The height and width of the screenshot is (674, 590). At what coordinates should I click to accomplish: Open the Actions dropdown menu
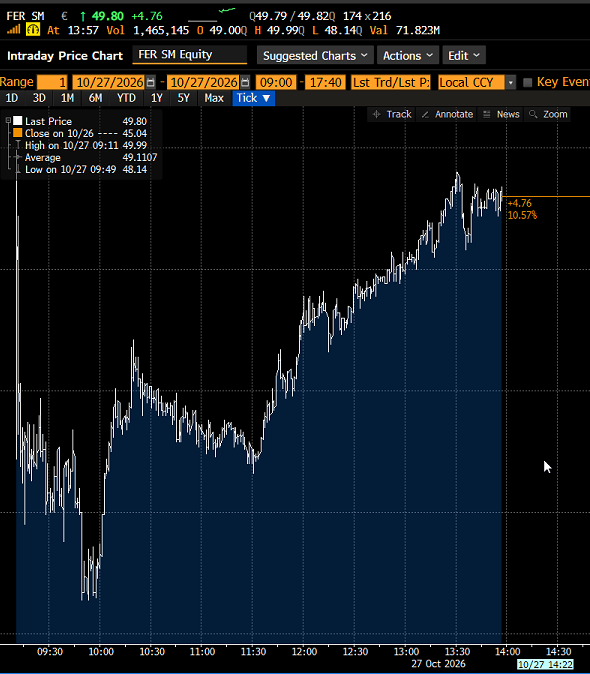pos(407,55)
